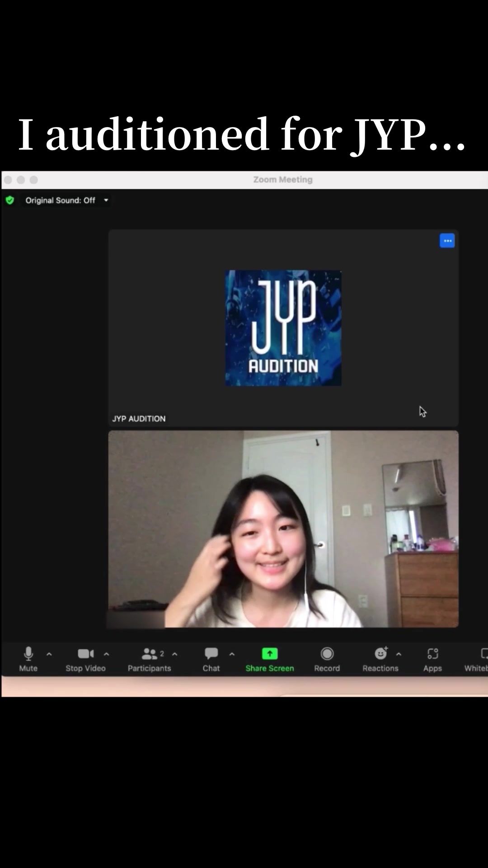Start recording with the Record button
Screen dimensions: 488x868
tap(327, 659)
